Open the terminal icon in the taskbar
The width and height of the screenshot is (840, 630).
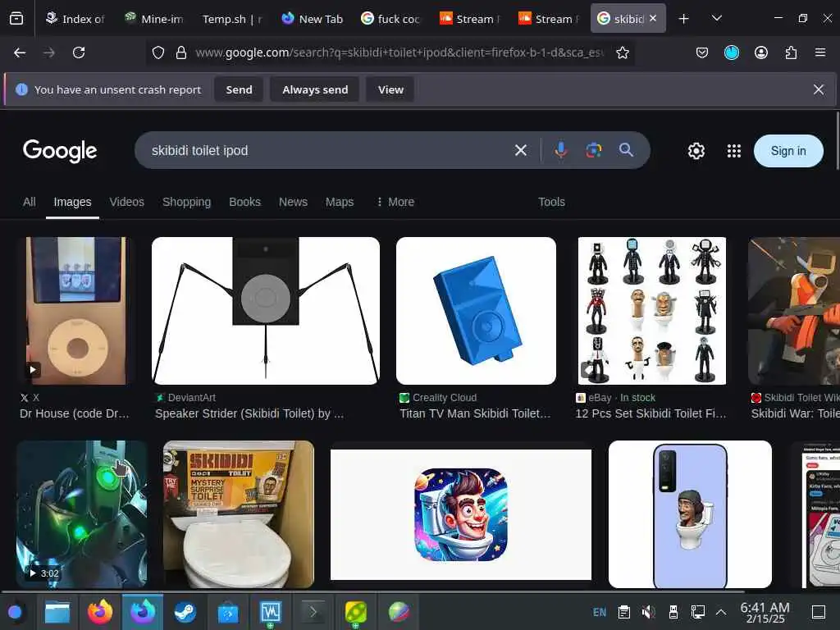pos(313,612)
